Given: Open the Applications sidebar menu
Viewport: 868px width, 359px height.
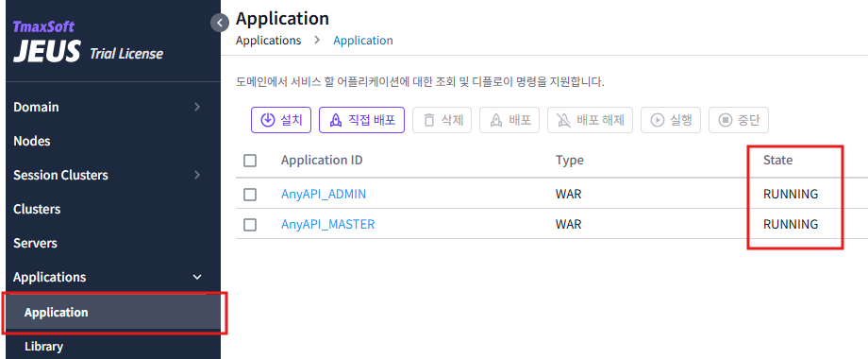Looking at the screenshot, I should 113,277.
